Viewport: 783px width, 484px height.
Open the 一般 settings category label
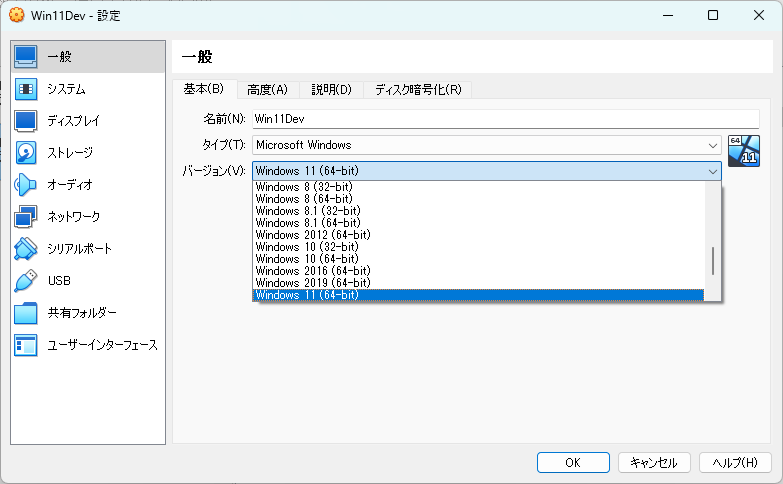59,56
